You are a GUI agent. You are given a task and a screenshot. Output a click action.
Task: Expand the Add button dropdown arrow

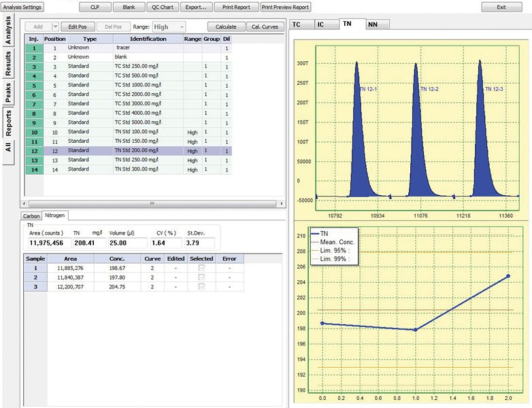pos(54,27)
